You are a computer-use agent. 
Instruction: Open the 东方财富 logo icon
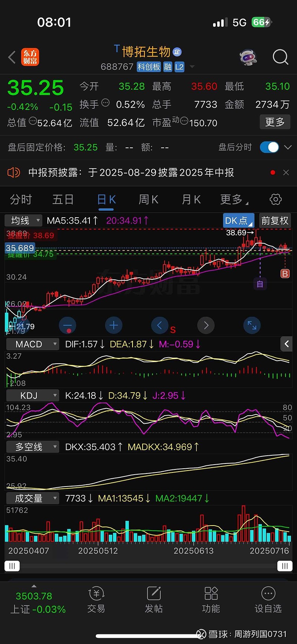pos(30,57)
